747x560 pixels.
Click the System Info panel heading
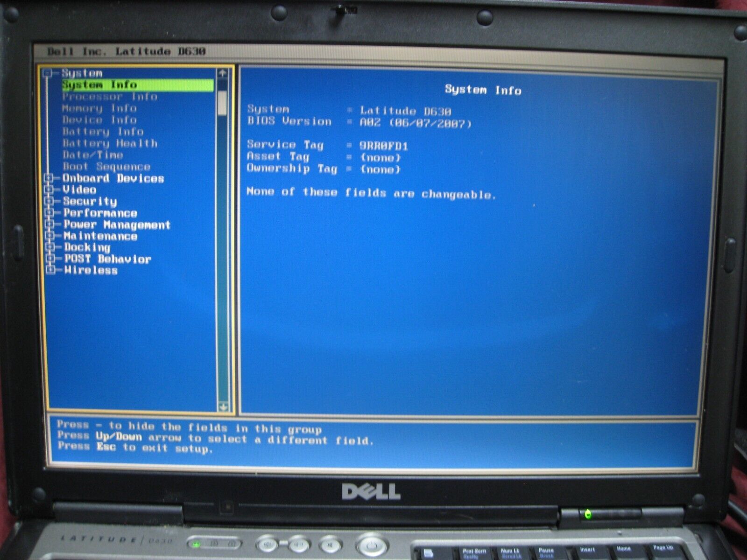tap(483, 89)
